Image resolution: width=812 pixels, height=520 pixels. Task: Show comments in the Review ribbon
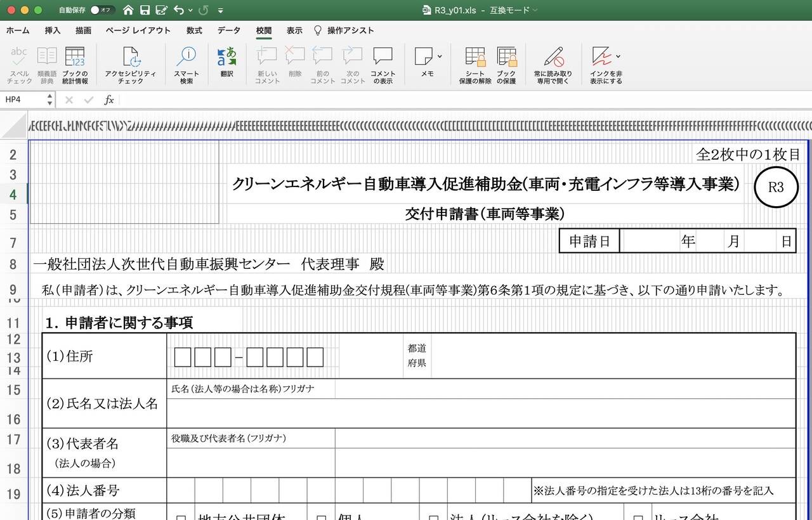[383, 65]
